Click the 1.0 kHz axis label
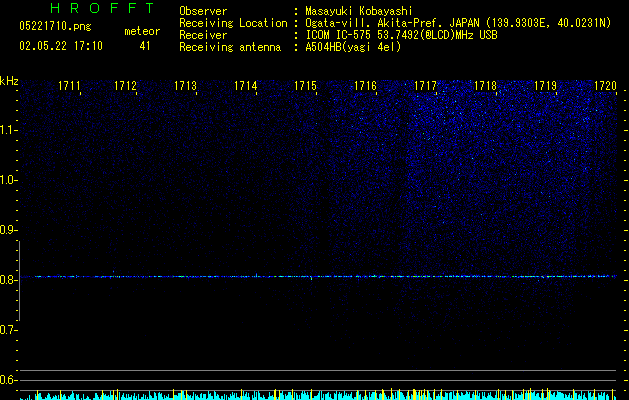 click(8, 180)
